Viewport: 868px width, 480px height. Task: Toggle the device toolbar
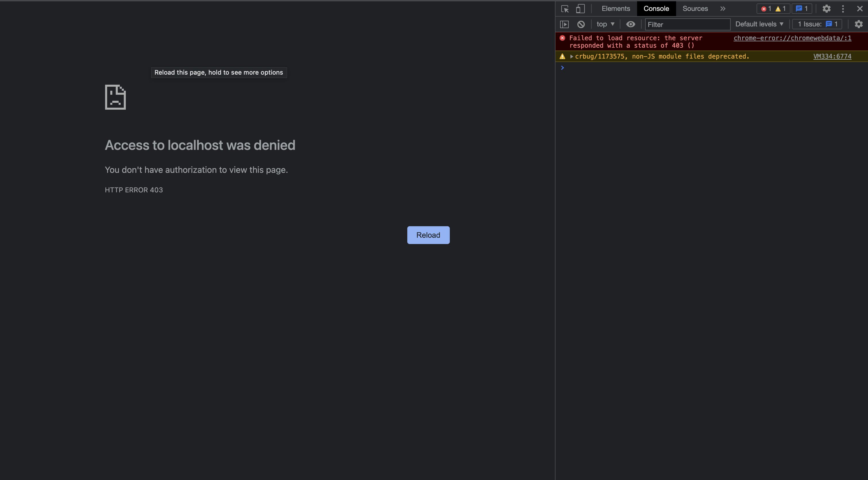point(580,9)
